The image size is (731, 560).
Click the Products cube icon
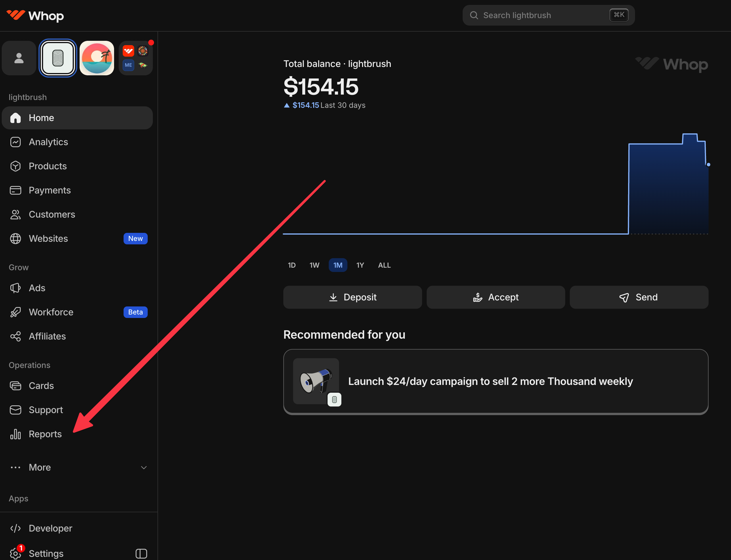(x=15, y=166)
